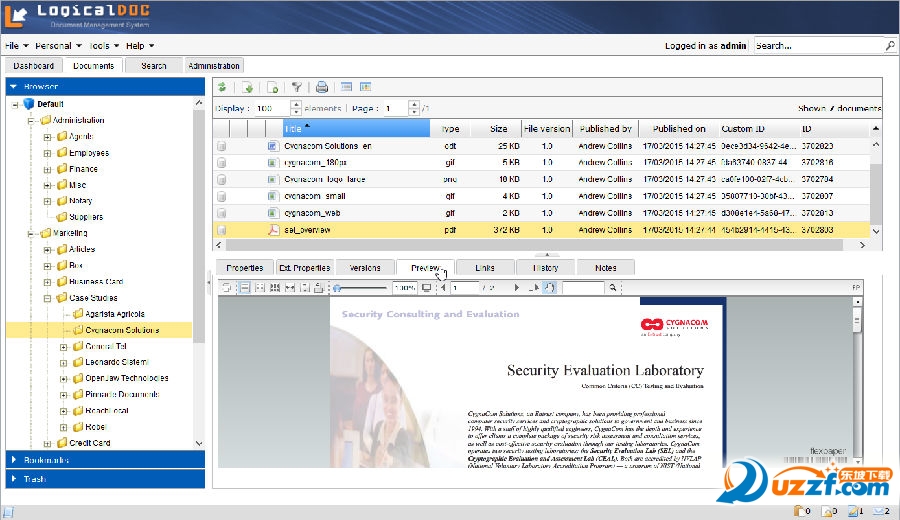
Task: Expand the Finance folder tree node
Action: 47,169
